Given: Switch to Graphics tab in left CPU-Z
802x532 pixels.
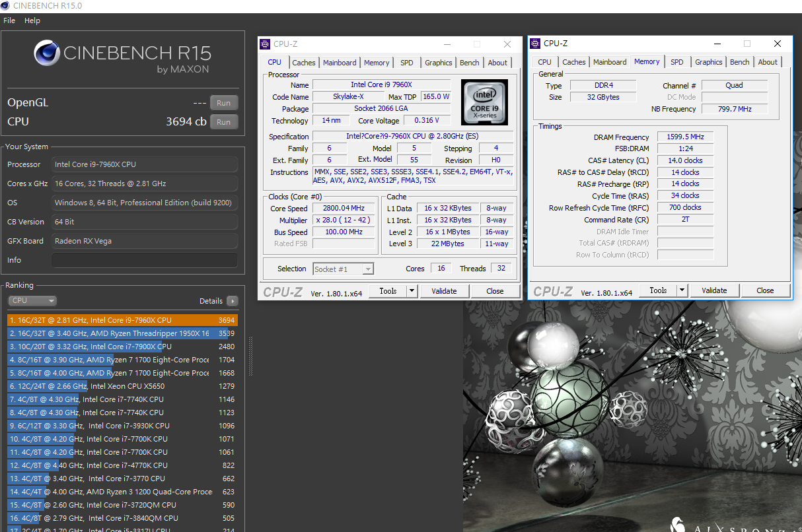Looking at the screenshot, I should 439,63.
